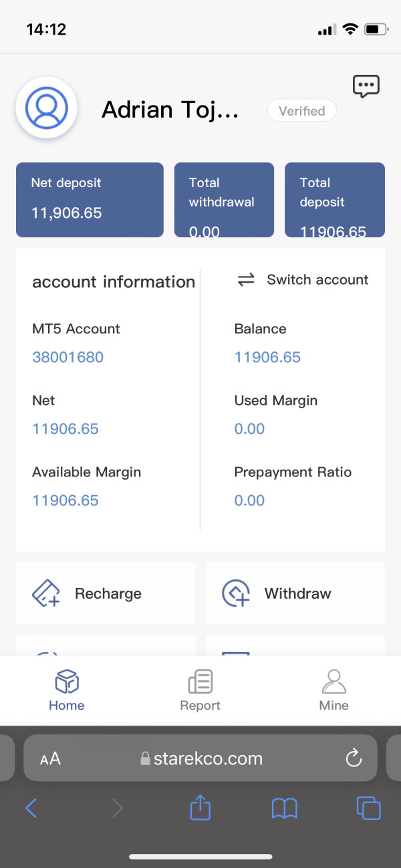The height and width of the screenshot is (868, 401).
Task: Open the Net deposit card
Action: click(90, 199)
